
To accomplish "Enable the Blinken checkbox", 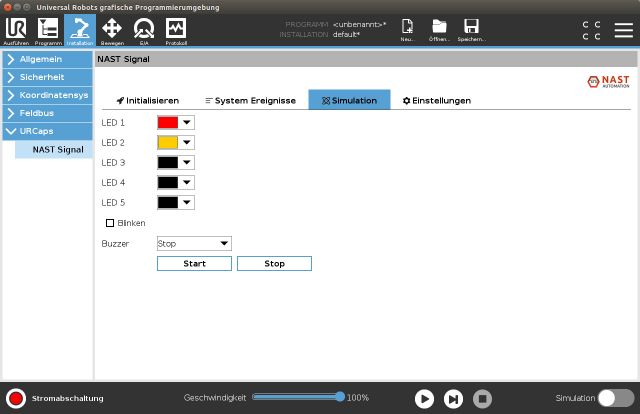I will tap(110, 223).
